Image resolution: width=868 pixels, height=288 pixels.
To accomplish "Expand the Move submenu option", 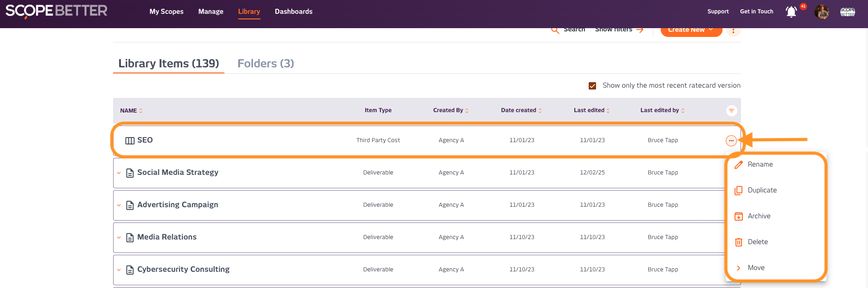I will coord(756,268).
